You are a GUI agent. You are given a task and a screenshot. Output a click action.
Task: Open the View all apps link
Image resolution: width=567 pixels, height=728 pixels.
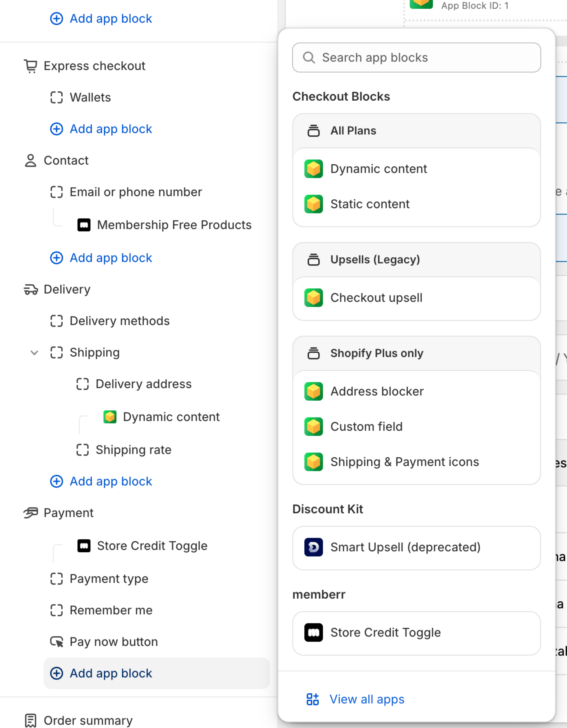pyautogui.click(x=355, y=699)
